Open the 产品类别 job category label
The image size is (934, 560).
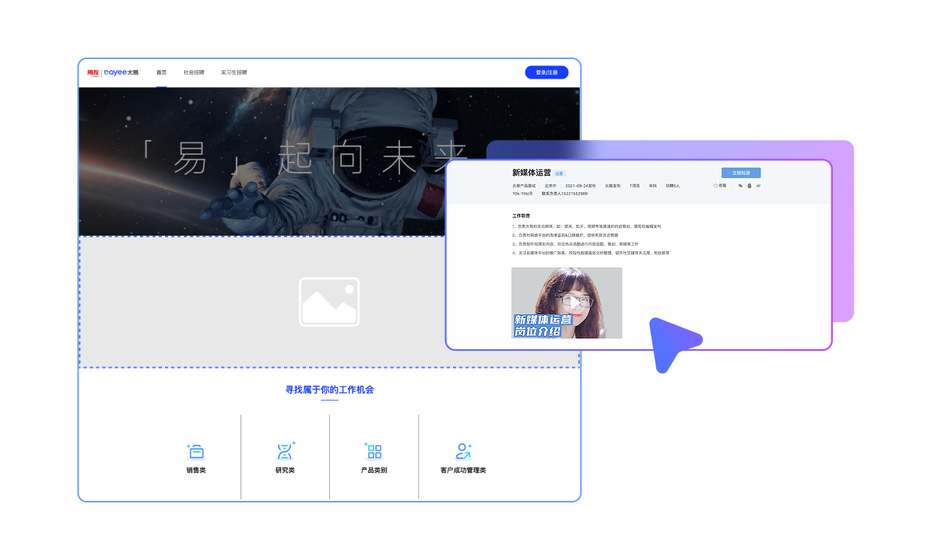point(374,471)
